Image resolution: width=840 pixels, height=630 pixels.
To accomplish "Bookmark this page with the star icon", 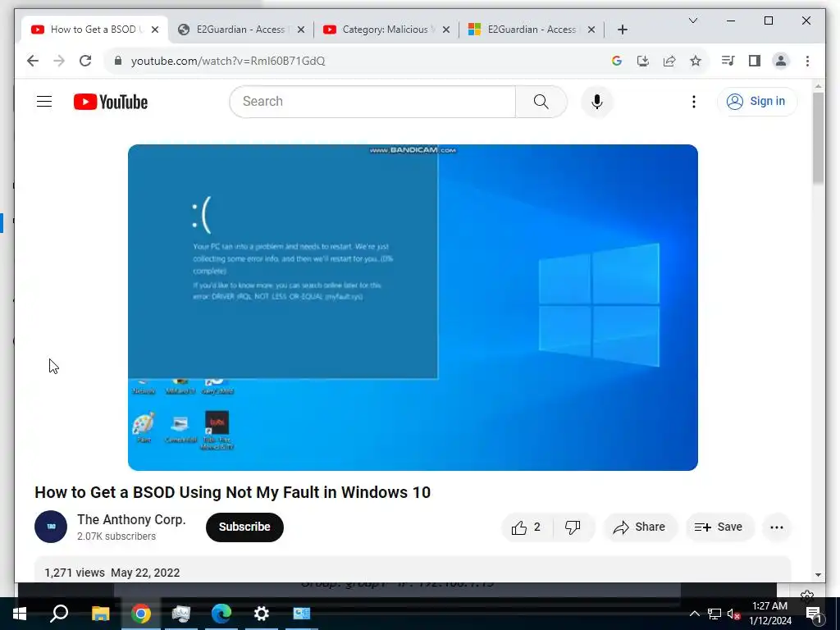I will coord(696,61).
